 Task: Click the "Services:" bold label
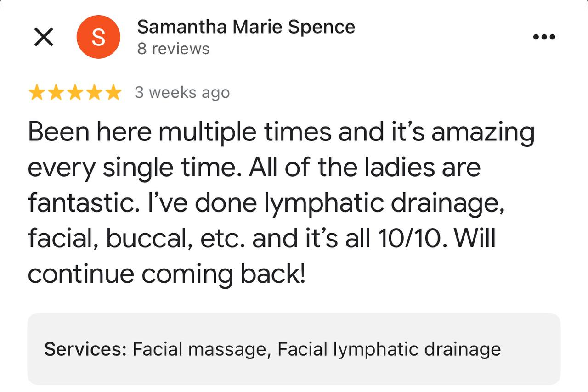85,349
